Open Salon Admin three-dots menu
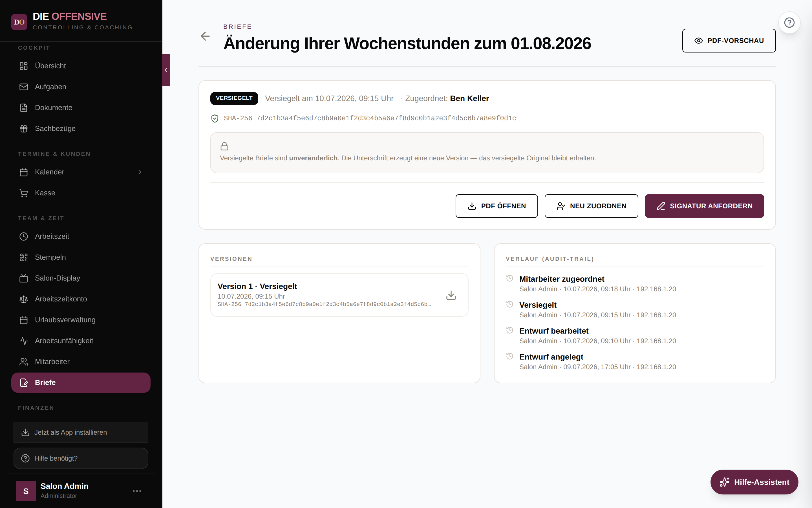Image resolution: width=812 pixels, height=508 pixels. [137, 491]
